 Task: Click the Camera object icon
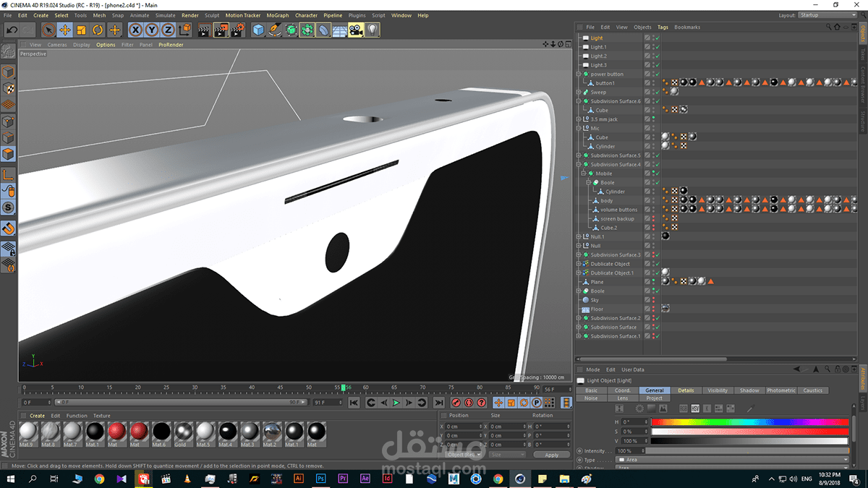[x=355, y=30]
